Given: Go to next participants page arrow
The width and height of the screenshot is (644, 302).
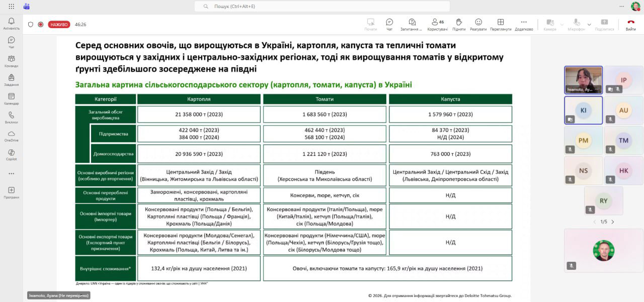Looking at the screenshot, I should pos(612,222).
